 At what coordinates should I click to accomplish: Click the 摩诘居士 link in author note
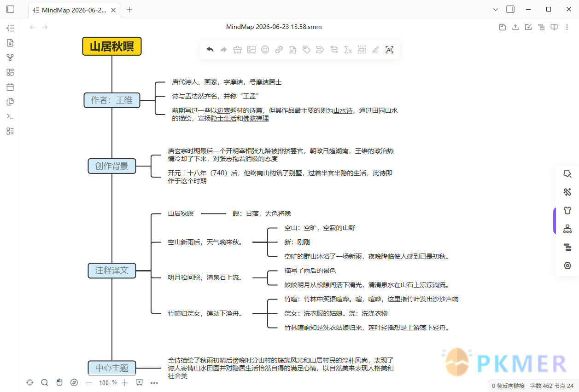coord(269,82)
